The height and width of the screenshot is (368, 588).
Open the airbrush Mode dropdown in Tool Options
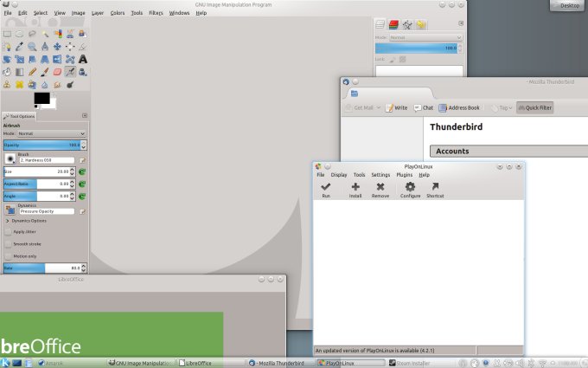click(52, 133)
